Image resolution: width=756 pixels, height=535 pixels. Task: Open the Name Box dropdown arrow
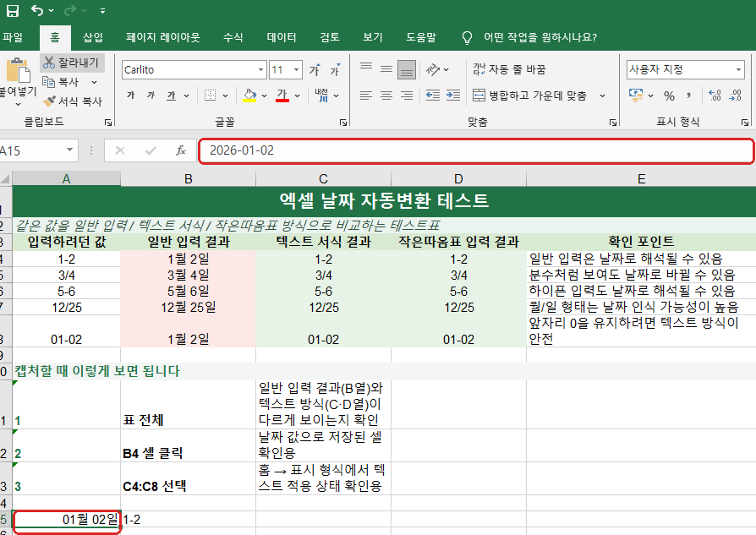69,150
